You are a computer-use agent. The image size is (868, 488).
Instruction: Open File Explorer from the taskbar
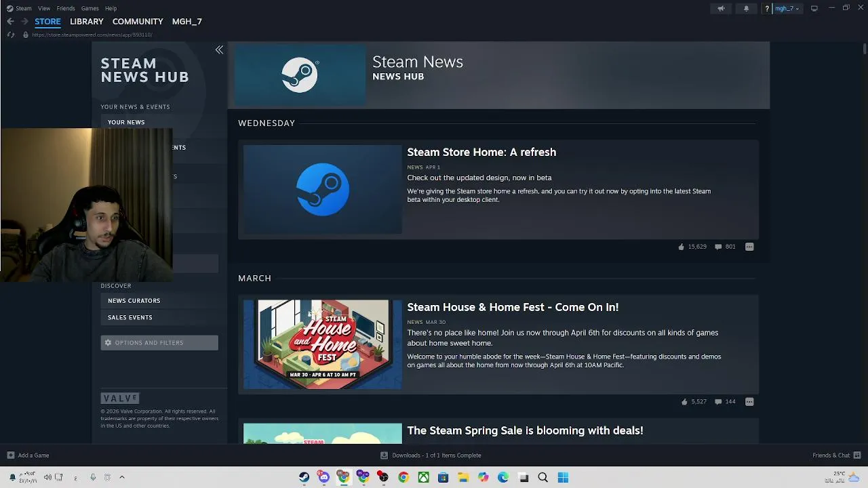pyautogui.click(x=463, y=478)
